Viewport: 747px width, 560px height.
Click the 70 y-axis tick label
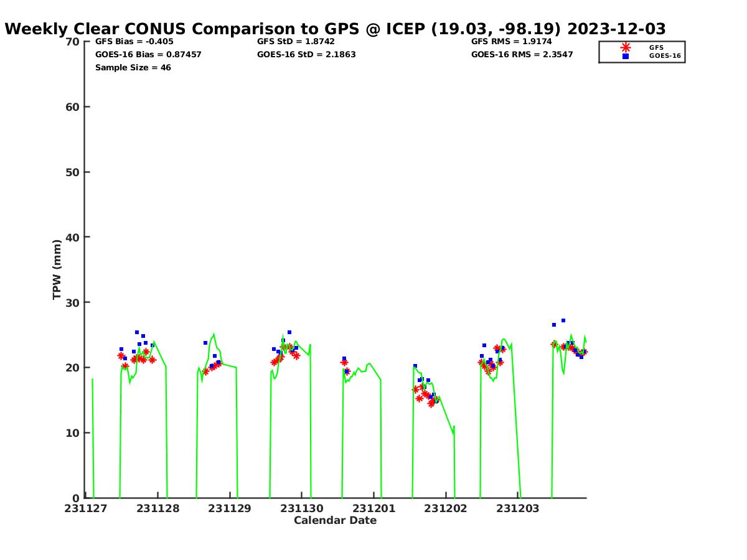(73, 42)
